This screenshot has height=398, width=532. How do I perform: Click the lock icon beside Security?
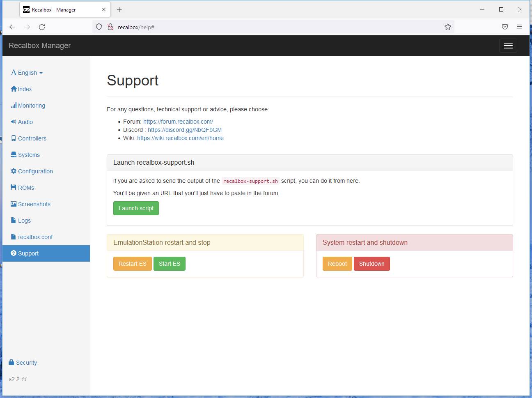click(11, 362)
